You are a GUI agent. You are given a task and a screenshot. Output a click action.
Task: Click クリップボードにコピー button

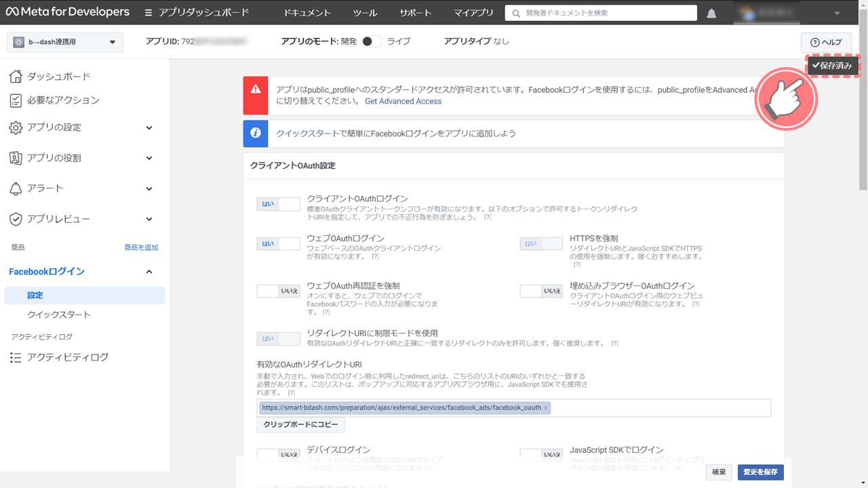[300, 425]
